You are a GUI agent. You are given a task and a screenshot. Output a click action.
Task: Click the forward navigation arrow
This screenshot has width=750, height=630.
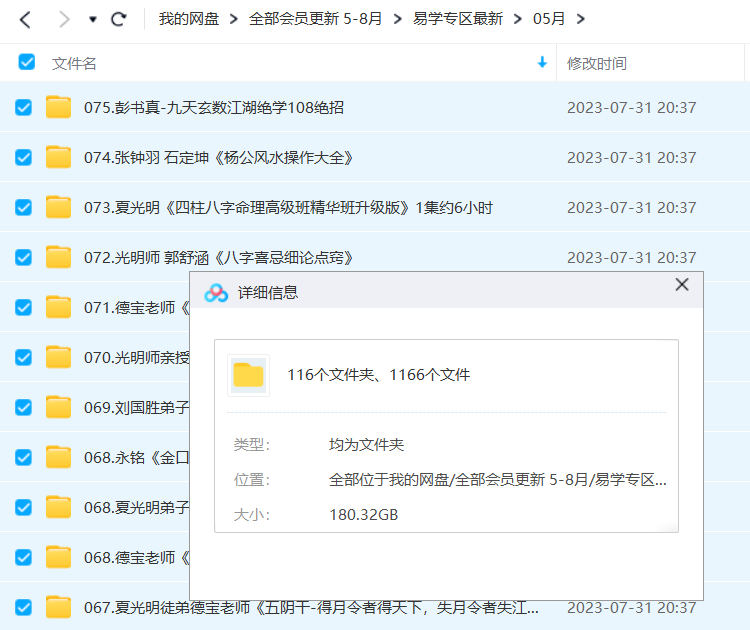click(63, 19)
